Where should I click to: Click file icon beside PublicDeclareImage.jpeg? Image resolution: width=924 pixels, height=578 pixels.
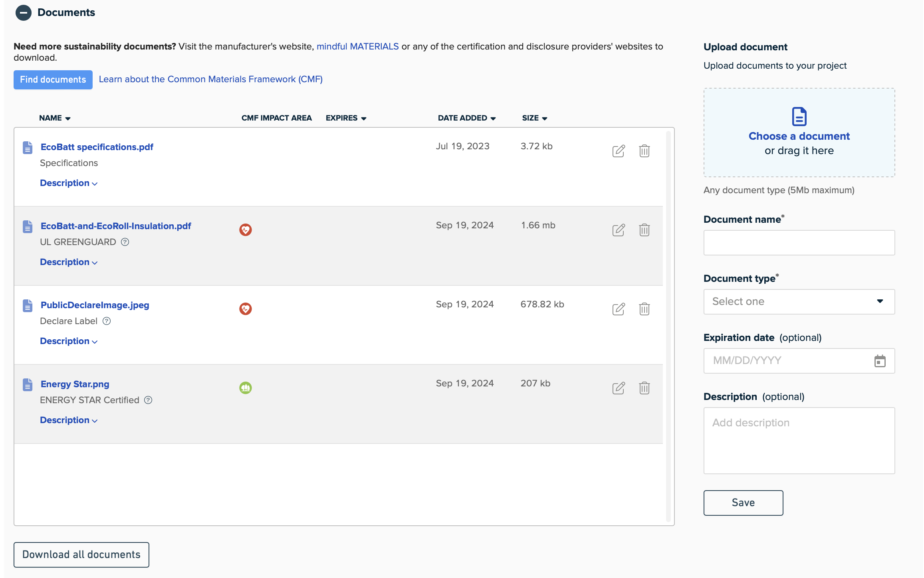(x=28, y=306)
